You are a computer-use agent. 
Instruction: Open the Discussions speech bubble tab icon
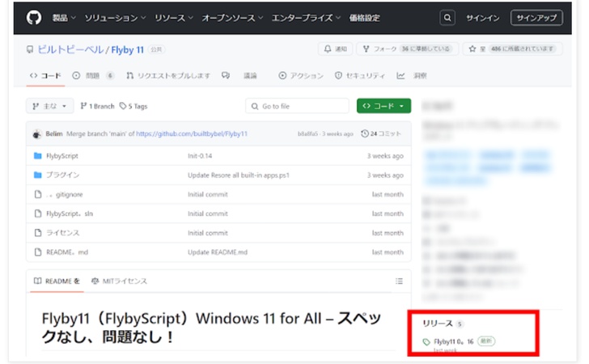coord(226,75)
